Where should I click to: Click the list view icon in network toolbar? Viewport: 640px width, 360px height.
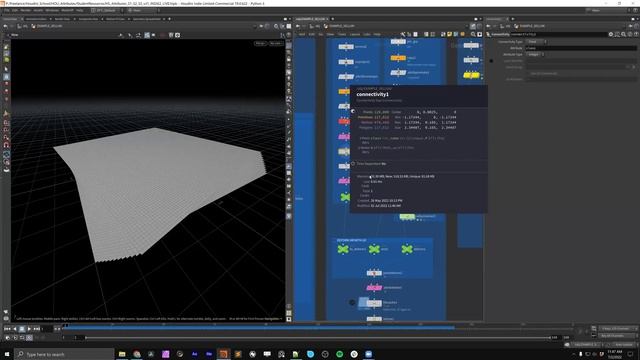click(426, 34)
